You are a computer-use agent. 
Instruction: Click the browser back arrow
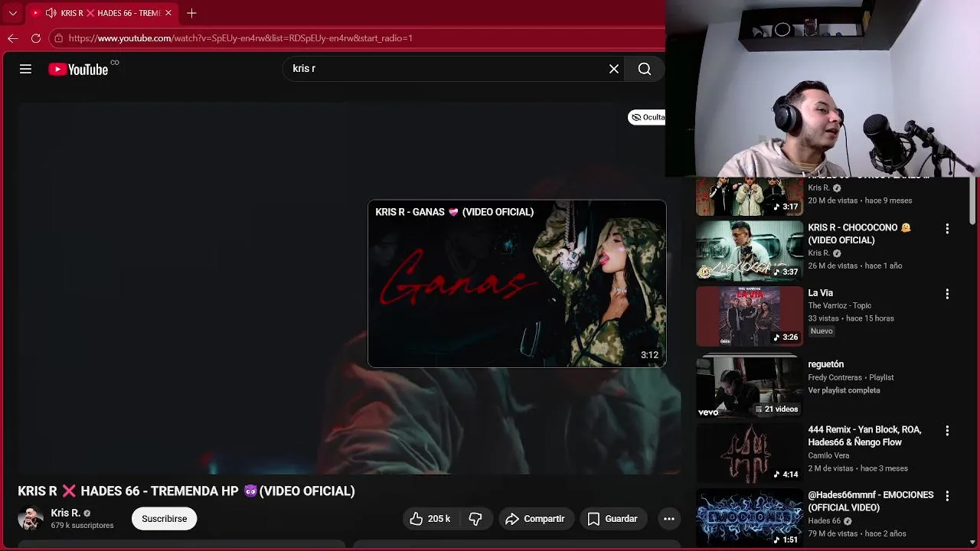click(13, 37)
